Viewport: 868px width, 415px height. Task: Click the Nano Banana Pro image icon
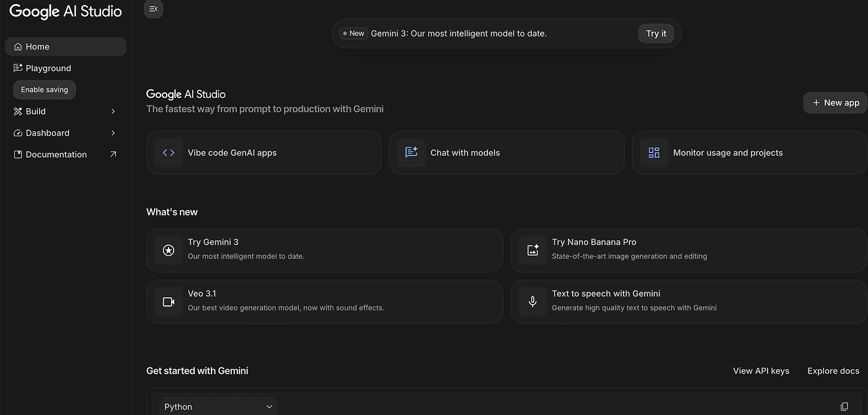click(x=533, y=250)
